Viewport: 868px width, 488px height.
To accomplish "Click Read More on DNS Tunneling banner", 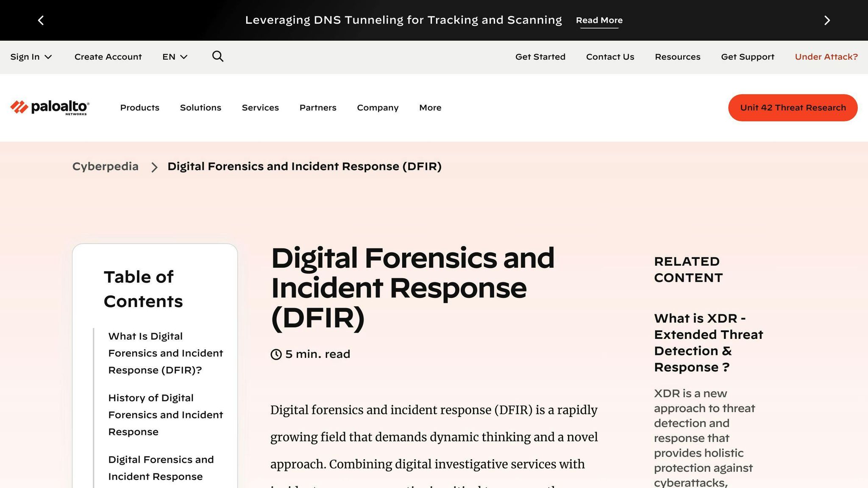I will pos(599,20).
